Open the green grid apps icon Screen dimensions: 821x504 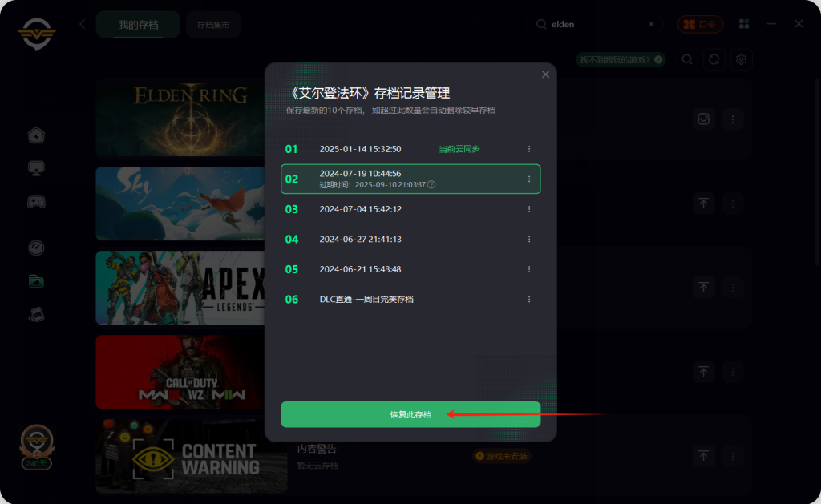point(743,24)
